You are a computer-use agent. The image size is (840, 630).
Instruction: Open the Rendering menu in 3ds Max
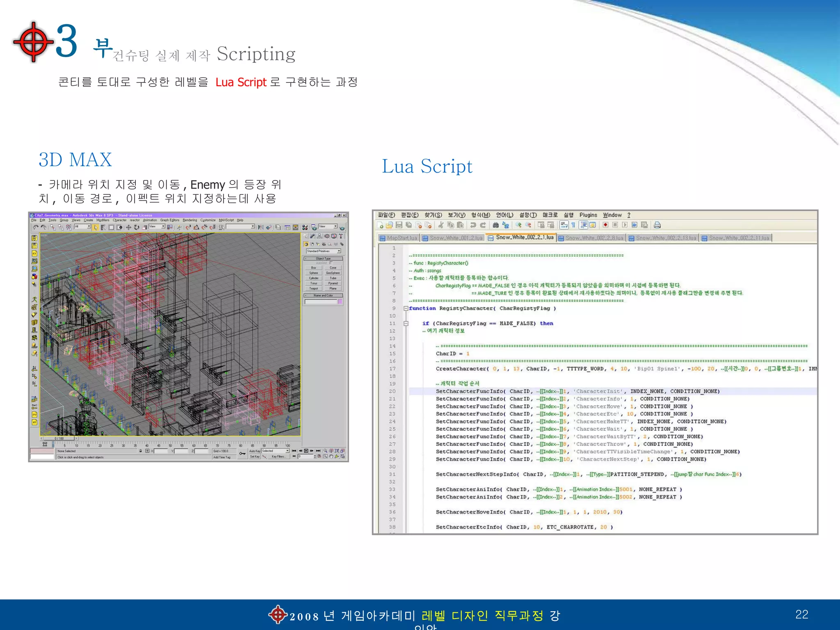pos(189,220)
